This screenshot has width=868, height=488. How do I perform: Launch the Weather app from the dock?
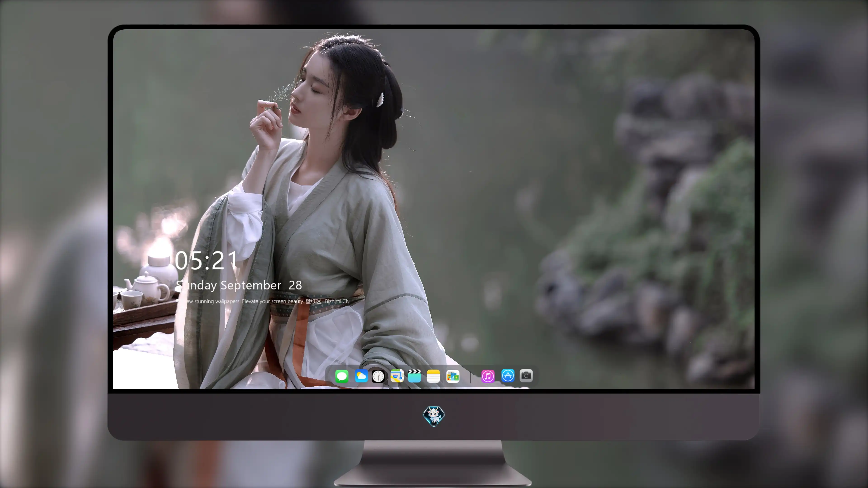tap(361, 376)
